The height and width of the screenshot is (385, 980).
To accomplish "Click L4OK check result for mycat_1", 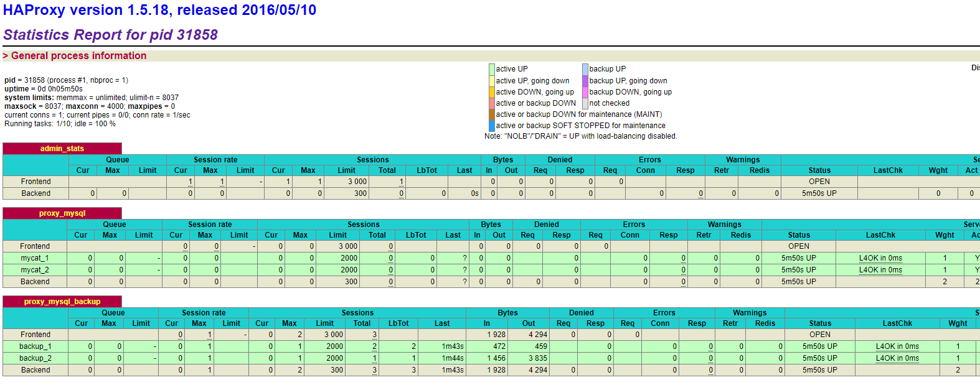I will [880, 258].
